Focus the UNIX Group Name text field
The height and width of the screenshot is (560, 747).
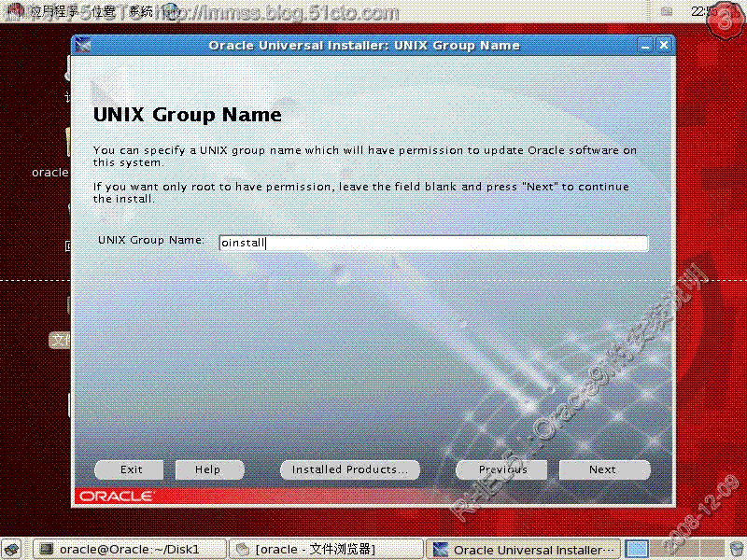coord(433,243)
